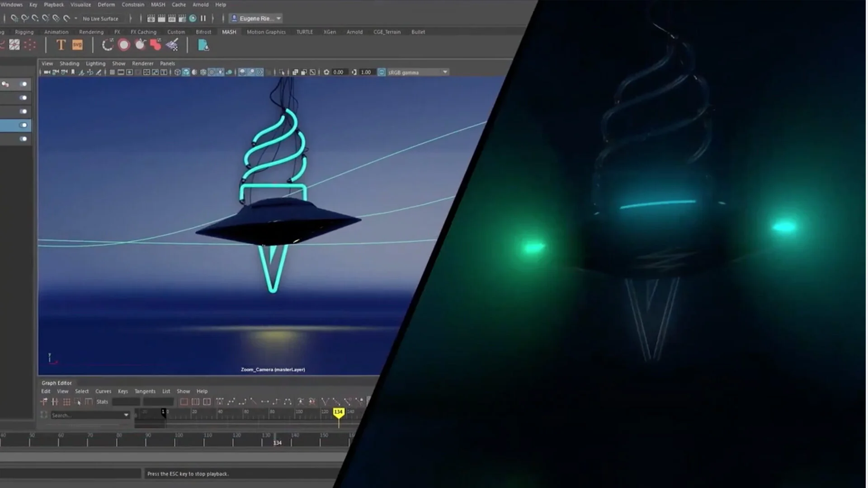Open the viewport Lighting menu
The image size is (868, 488).
pyautogui.click(x=95, y=64)
